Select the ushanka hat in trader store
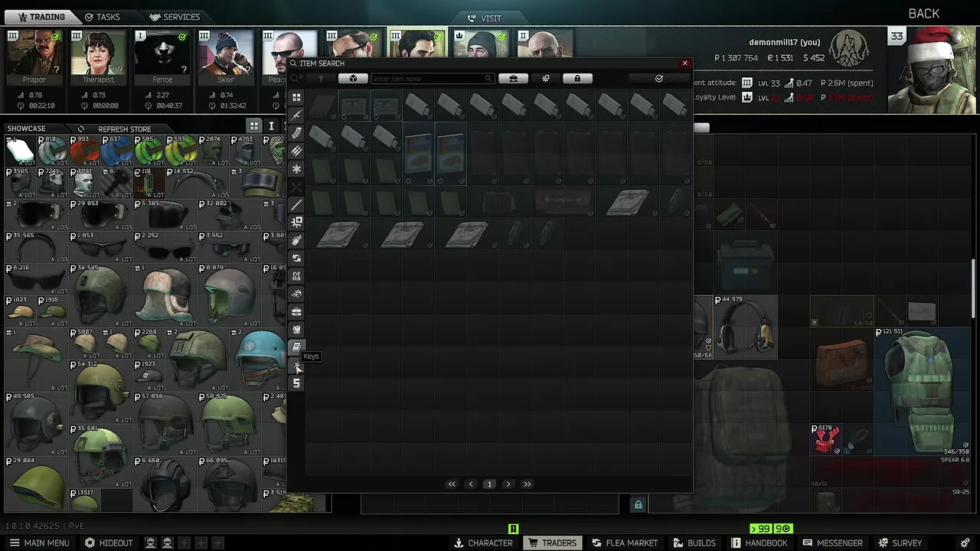 pyautogui.click(x=165, y=295)
